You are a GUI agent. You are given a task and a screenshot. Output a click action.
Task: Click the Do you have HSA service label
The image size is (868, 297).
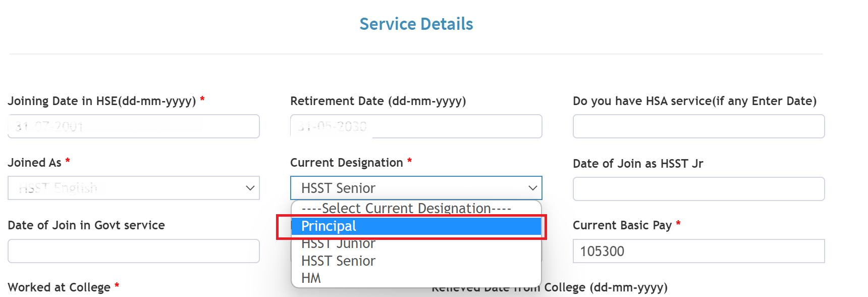point(694,101)
